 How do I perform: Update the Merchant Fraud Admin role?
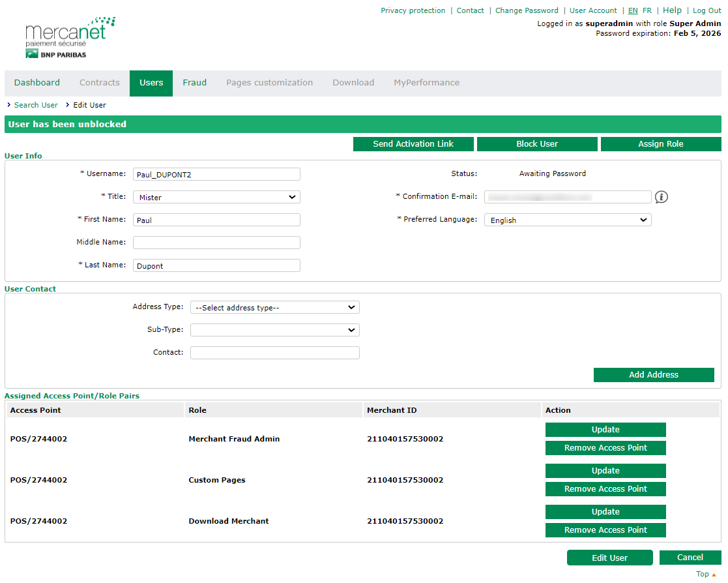tap(605, 430)
